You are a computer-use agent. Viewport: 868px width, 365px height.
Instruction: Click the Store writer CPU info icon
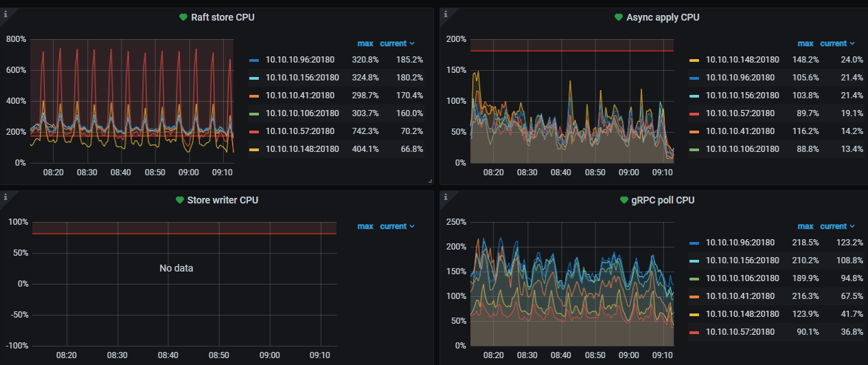(5, 197)
